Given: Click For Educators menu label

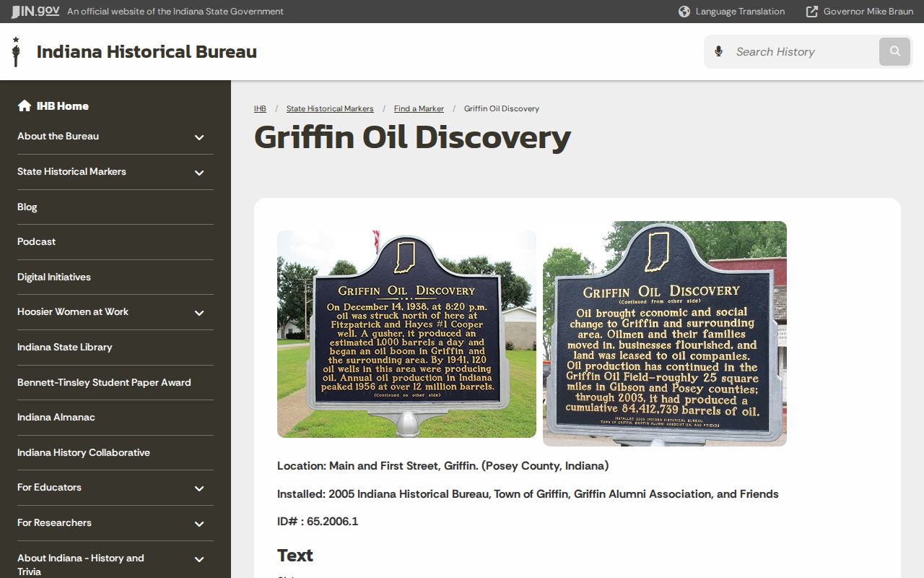Looking at the screenshot, I should (x=49, y=487).
